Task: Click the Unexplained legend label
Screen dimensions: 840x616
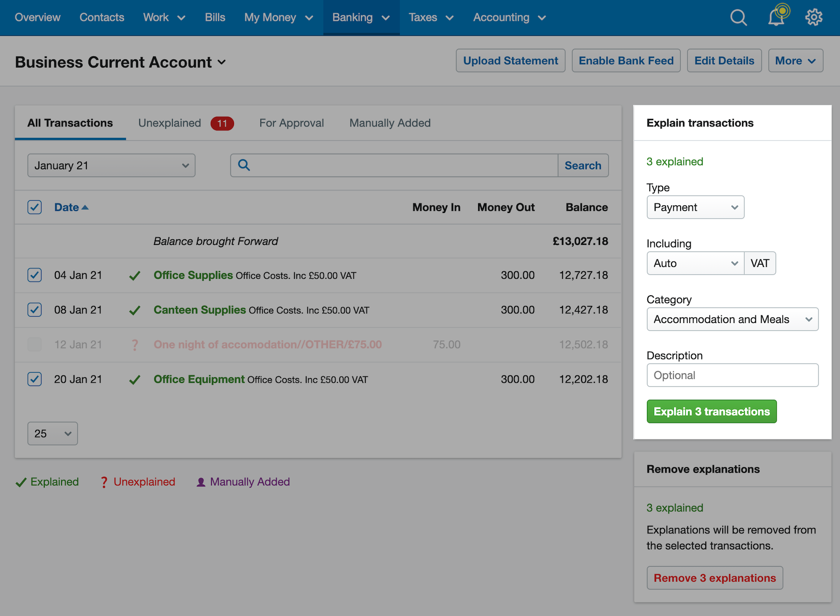Action: pos(144,482)
